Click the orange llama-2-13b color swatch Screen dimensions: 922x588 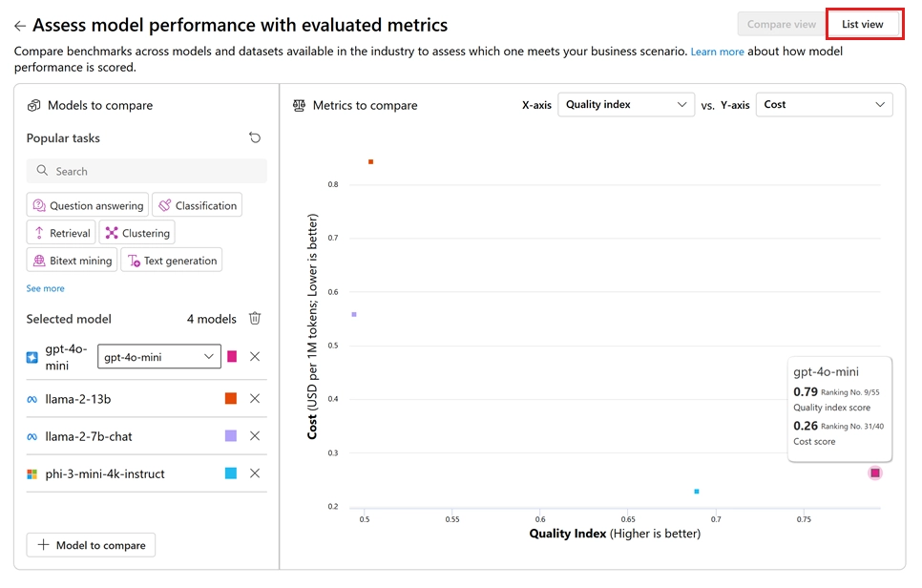click(231, 399)
